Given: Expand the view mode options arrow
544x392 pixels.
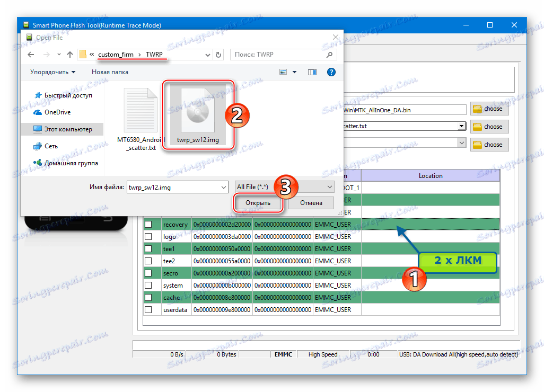Looking at the screenshot, I should point(295,72).
